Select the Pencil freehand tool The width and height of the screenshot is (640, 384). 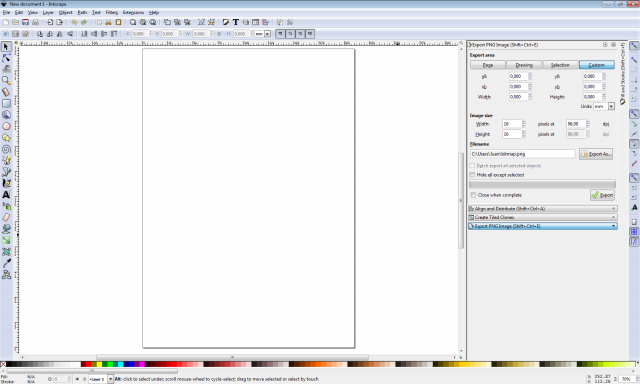coord(6,161)
